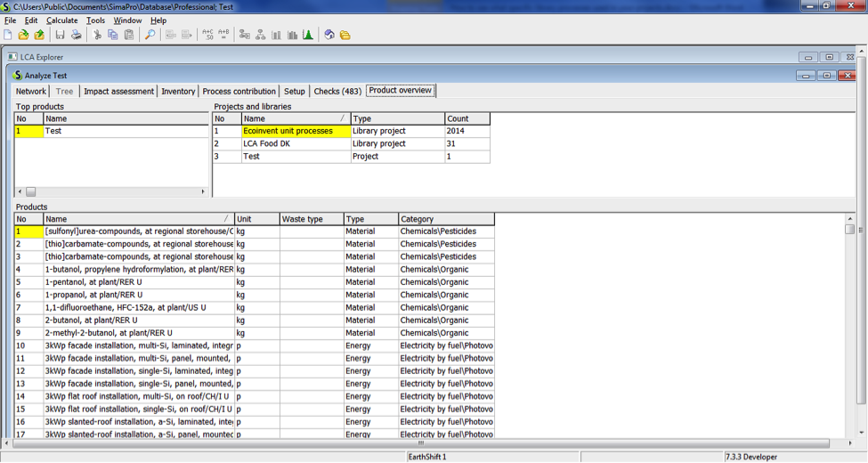Open the Help menu

(158, 20)
